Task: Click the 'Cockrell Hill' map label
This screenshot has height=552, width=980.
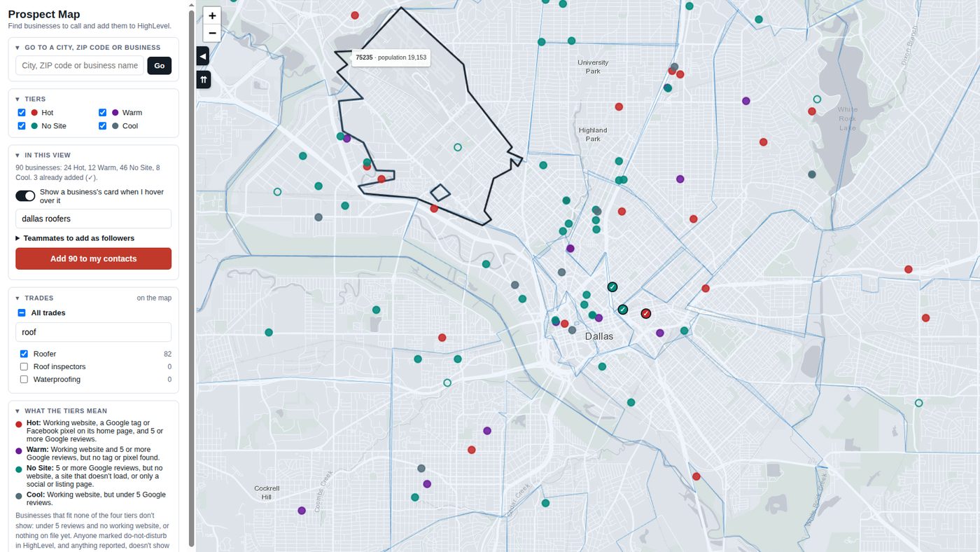Action: [267, 492]
